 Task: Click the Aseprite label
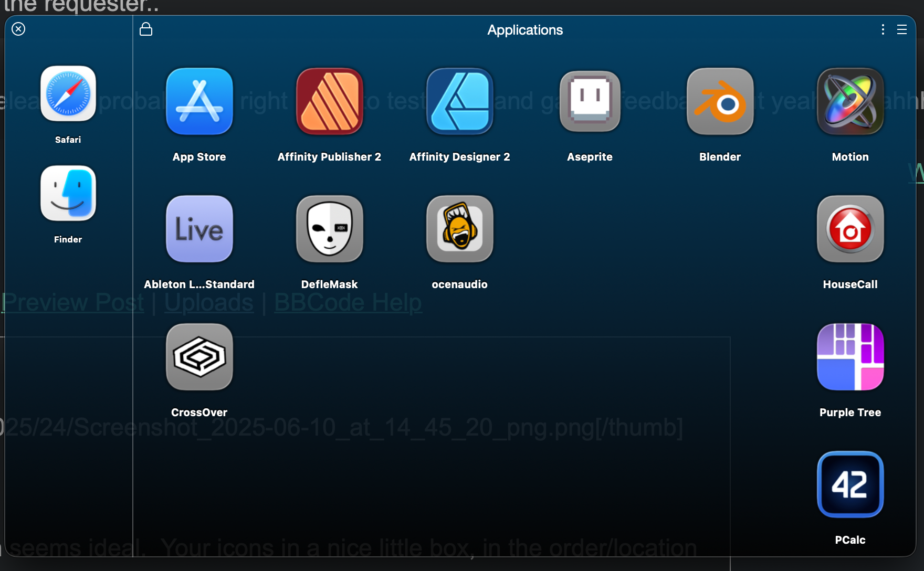point(590,157)
